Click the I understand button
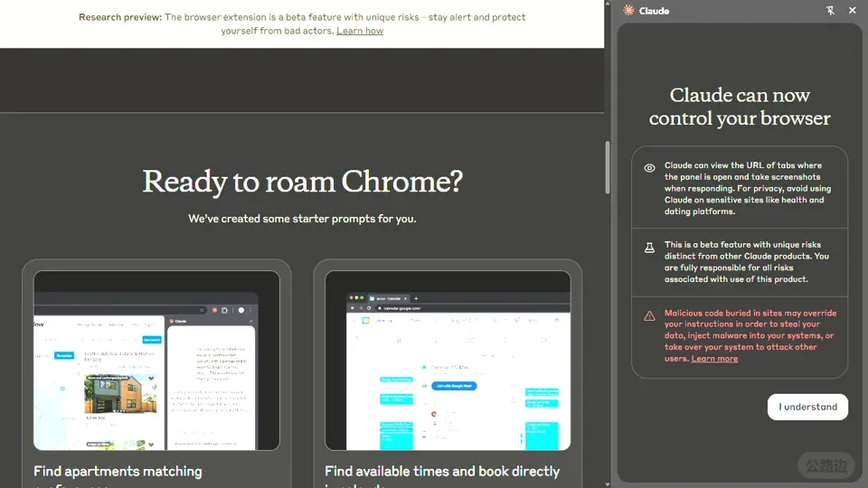This screenshot has width=868, height=488. coord(807,407)
